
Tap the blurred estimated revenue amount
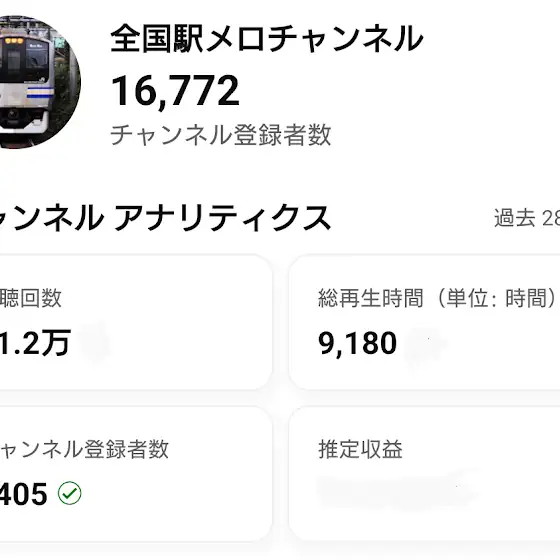click(396, 490)
